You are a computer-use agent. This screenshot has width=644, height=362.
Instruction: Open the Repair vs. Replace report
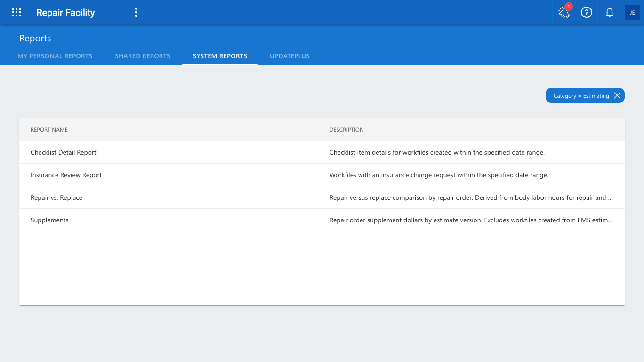[x=56, y=197]
